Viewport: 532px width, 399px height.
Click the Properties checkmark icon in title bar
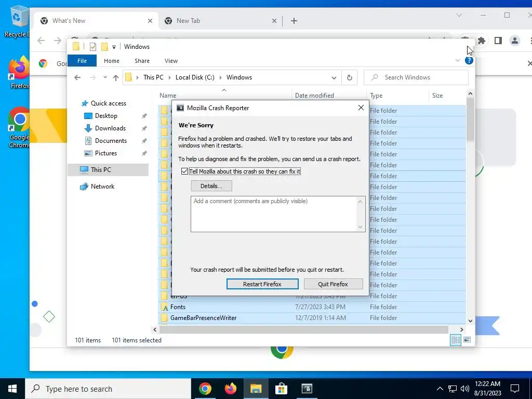tap(92, 46)
